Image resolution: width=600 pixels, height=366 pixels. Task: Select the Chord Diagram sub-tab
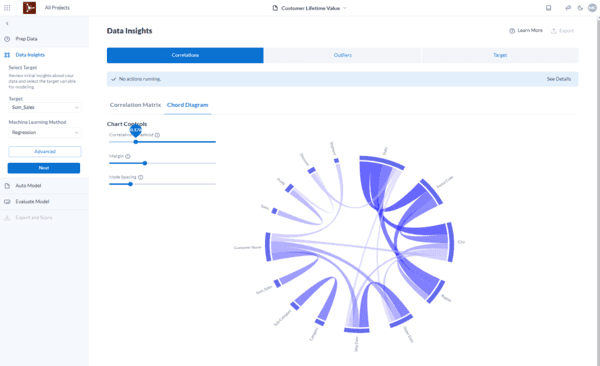pyautogui.click(x=188, y=105)
